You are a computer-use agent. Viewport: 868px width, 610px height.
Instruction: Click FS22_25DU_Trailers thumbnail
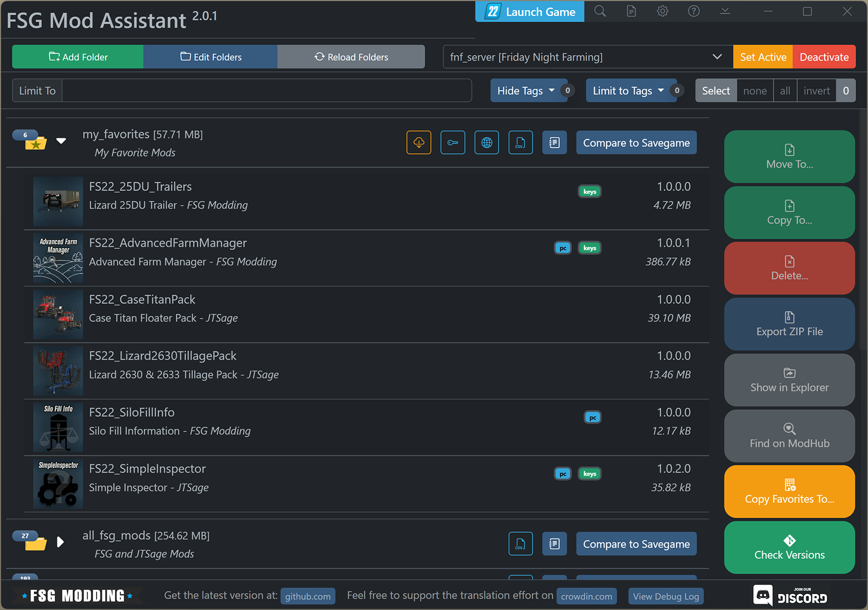point(58,201)
